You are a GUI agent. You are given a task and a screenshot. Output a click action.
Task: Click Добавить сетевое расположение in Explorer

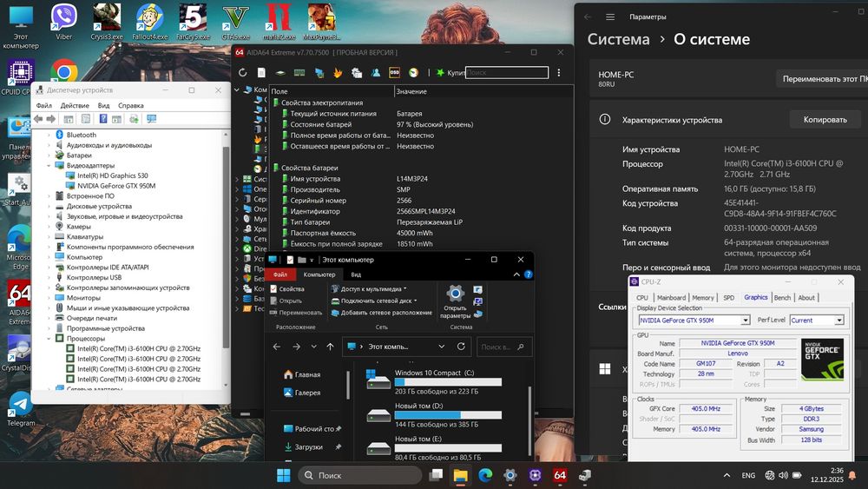(x=381, y=313)
